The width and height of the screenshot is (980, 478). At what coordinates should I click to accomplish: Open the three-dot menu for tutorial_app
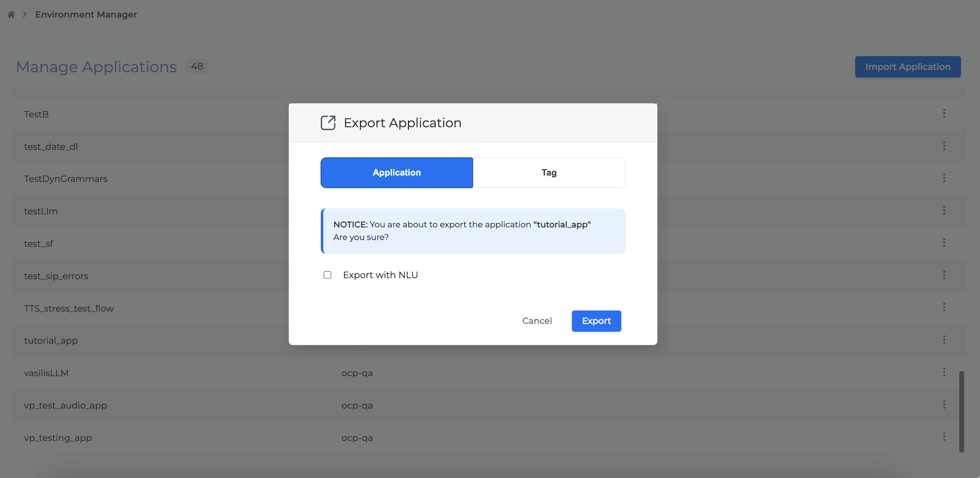943,340
